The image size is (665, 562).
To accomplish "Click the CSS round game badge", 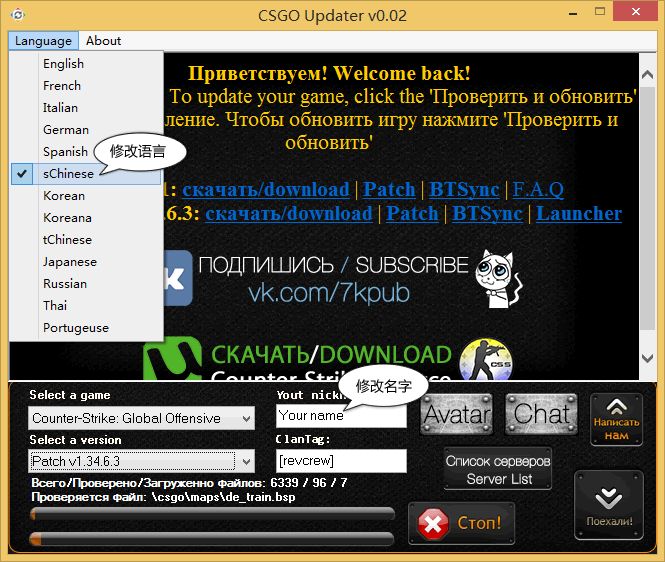I will coord(486,360).
